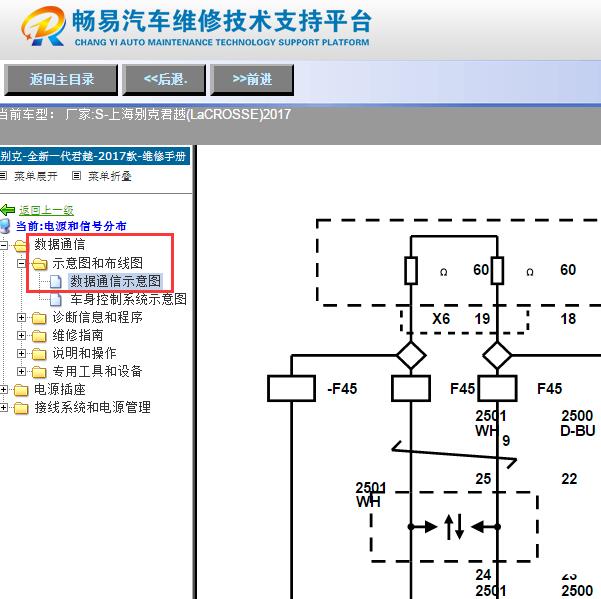Viewport: 601px width, 599px height.
Task: Expand the 专用工具和设备 folder
Action: (x=21, y=371)
